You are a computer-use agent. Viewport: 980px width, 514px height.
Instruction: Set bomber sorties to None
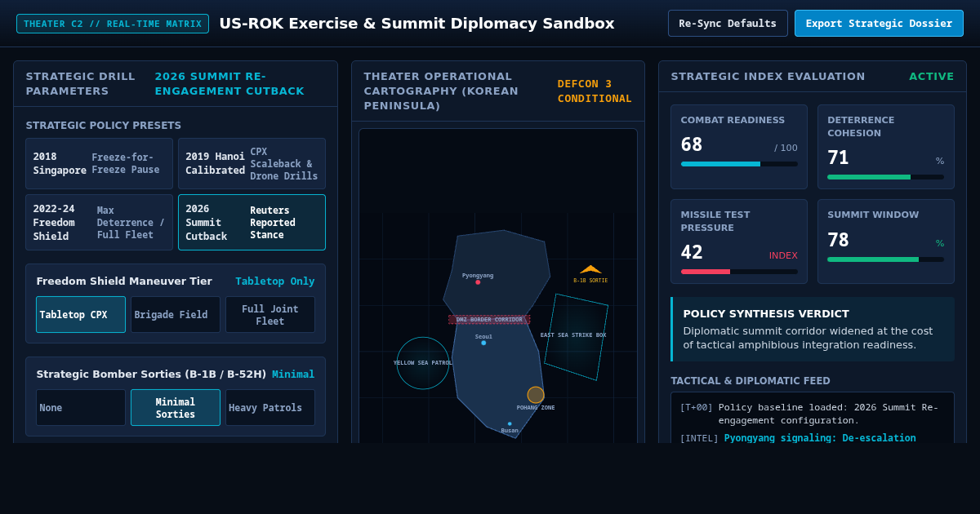click(x=81, y=408)
